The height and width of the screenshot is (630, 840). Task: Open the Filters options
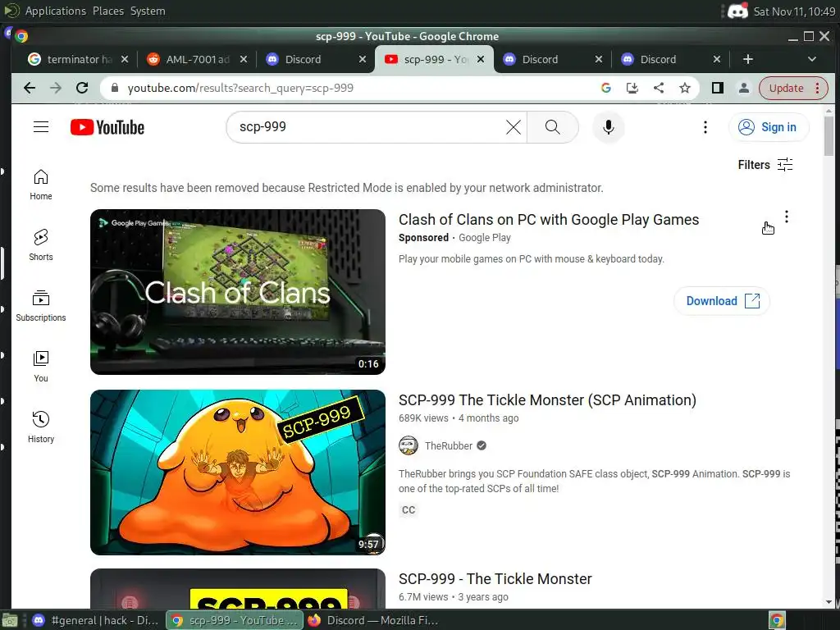(x=765, y=164)
